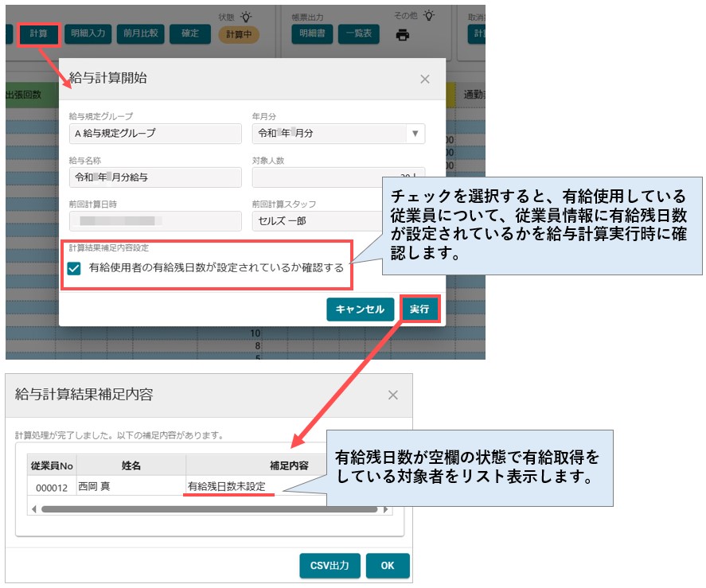Click the 給与名称 input field
Screen dimensions: 706x588
pos(155,177)
